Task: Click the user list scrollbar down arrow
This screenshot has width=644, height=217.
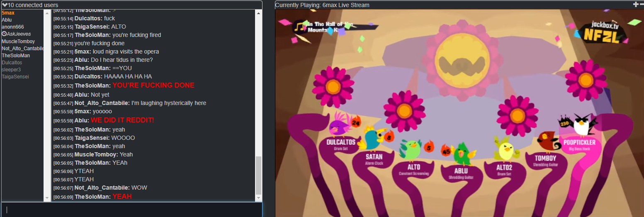Action: click(x=47, y=198)
